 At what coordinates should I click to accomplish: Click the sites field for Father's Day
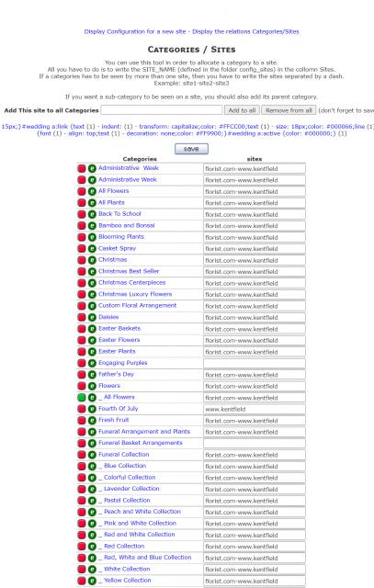tap(255, 375)
